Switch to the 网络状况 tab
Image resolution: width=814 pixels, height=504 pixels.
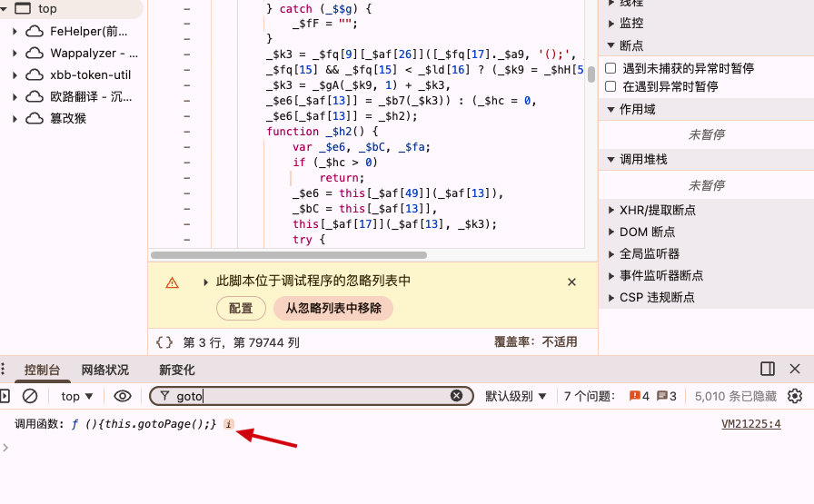[x=104, y=371]
